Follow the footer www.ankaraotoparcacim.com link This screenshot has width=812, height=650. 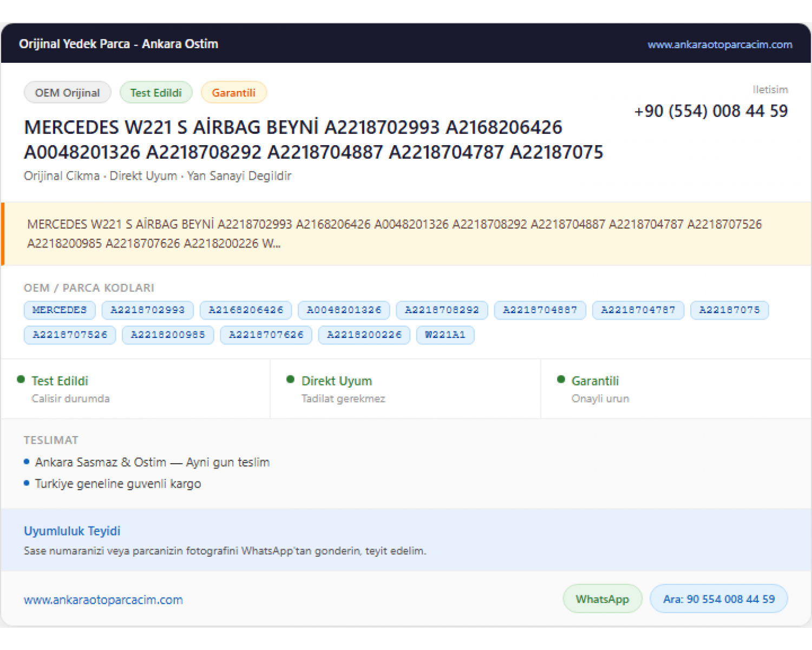[103, 600]
